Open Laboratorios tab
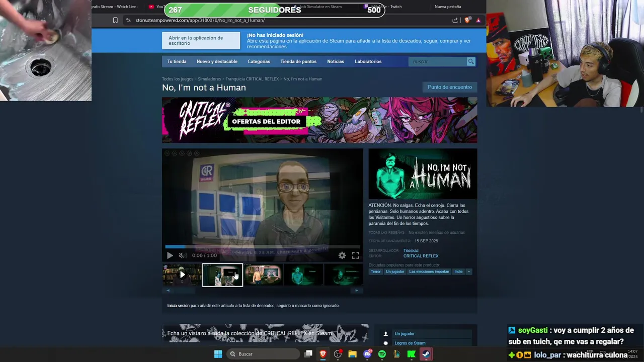This screenshot has height=362, width=644. (368, 61)
